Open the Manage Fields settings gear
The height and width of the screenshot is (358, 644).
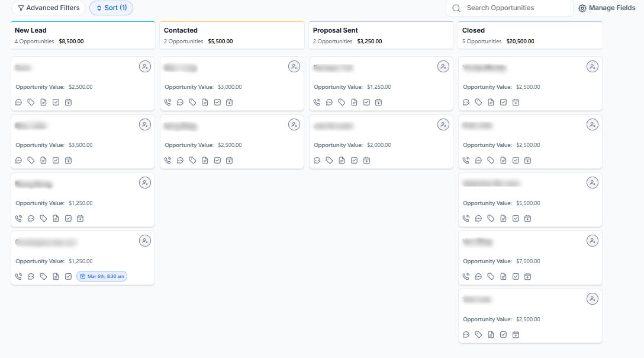(582, 8)
